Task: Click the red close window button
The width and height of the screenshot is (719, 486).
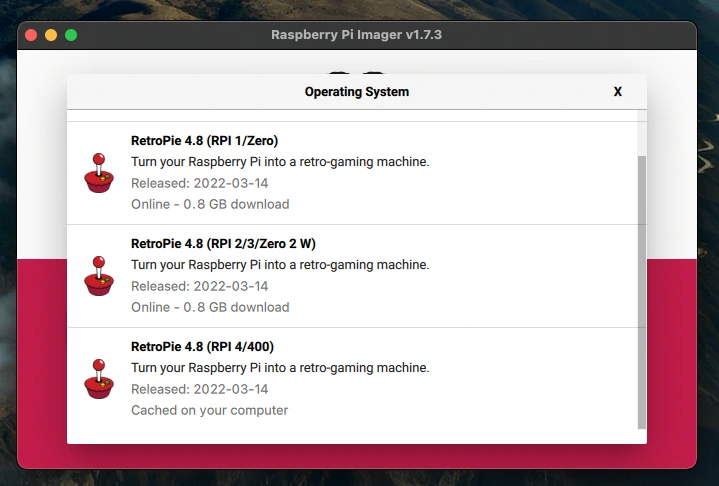Action: pyautogui.click(x=31, y=35)
